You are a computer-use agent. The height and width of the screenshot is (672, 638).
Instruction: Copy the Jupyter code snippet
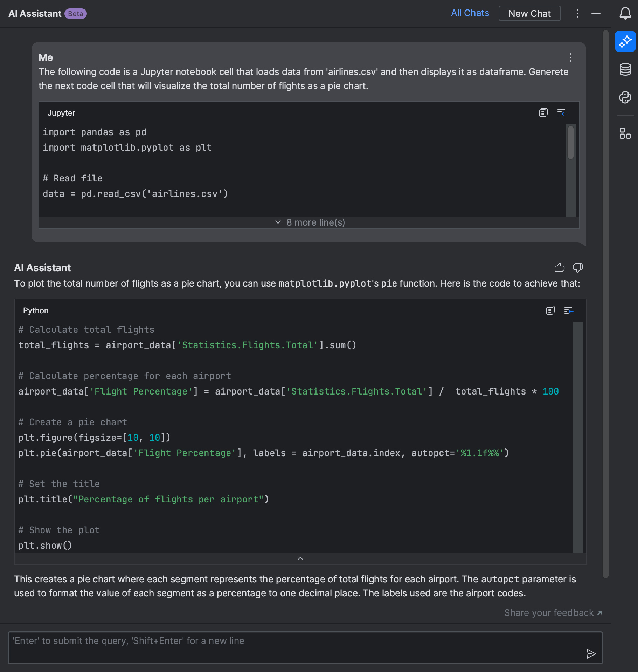click(x=543, y=113)
